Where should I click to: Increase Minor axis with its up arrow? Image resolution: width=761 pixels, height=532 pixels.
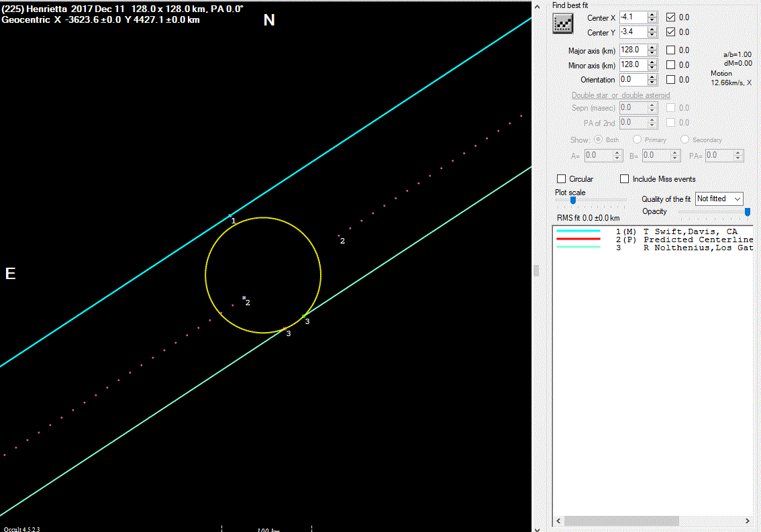pyautogui.click(x=652, y=62)
